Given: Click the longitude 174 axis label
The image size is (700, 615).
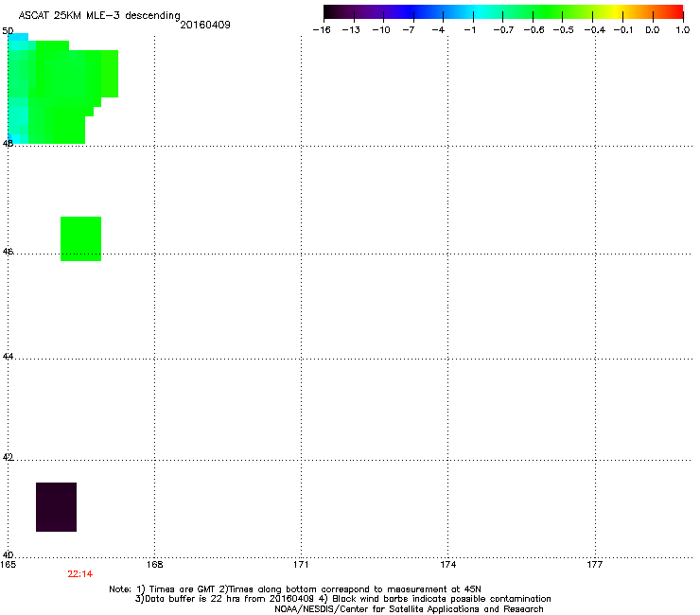Looking at the screenshot, I should tap(447, 565).
